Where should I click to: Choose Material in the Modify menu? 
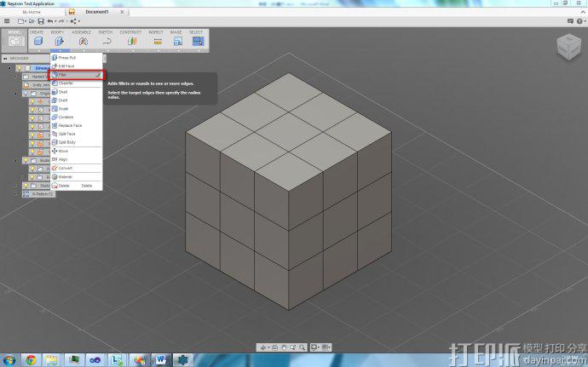click(x=77, y=176)
